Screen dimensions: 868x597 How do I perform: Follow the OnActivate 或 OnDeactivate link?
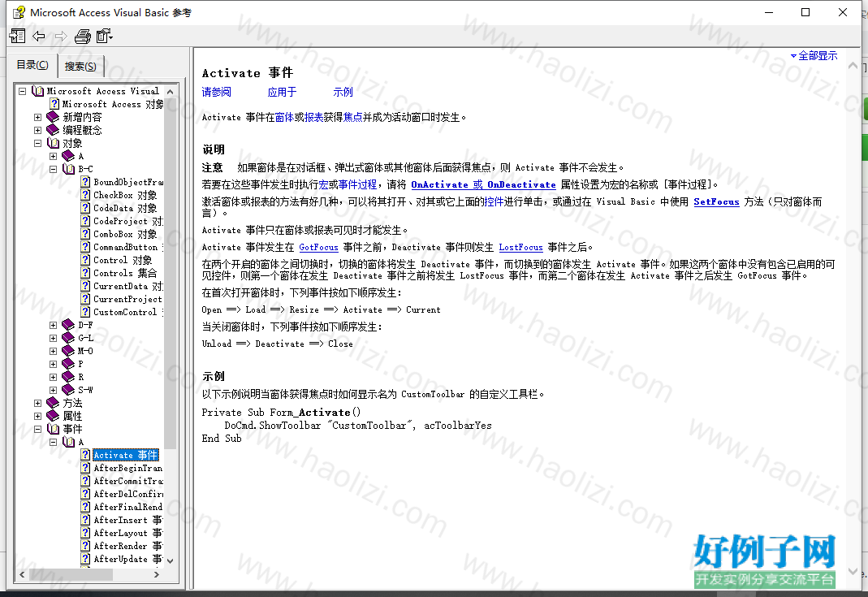[x=483, y=184]
